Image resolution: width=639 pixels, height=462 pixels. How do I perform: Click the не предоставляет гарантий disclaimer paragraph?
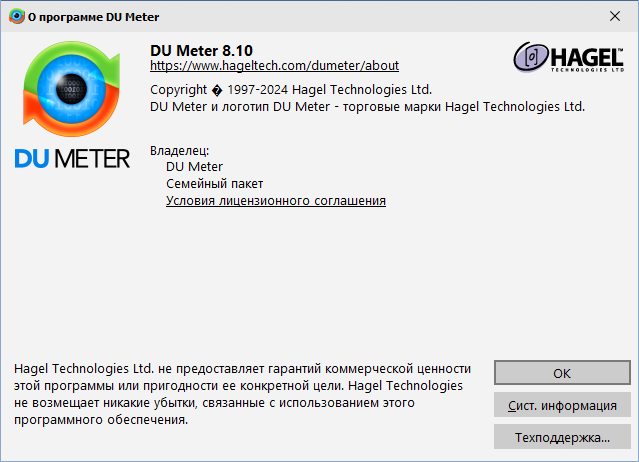(242, 394)
